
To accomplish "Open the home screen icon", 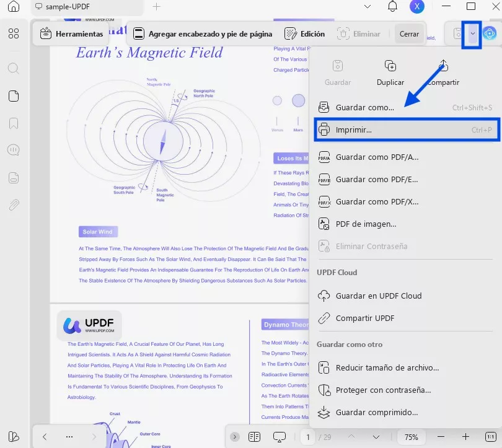I will pyautogui.click(x=14, y=6).
